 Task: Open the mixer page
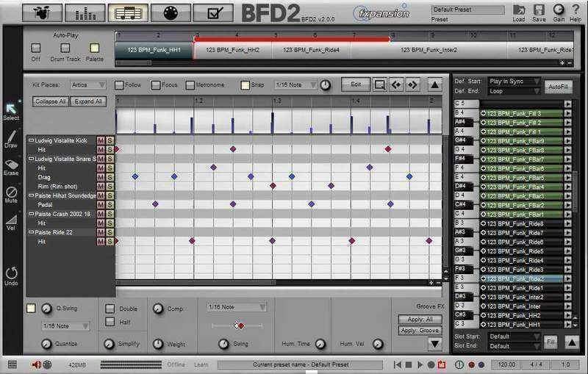pos(85,12)
